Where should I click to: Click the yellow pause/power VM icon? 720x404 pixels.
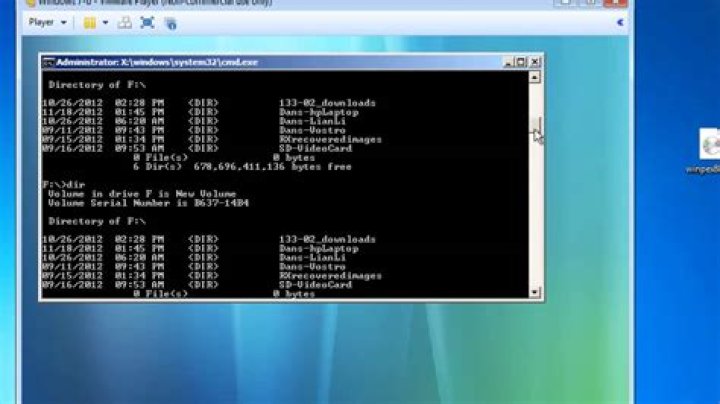tap(90, 22)
